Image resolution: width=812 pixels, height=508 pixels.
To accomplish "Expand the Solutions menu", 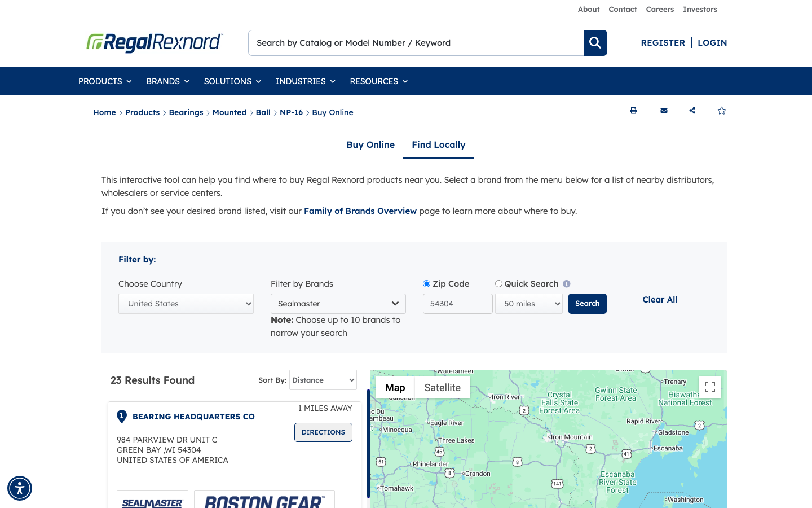I will [x=232, y=81].
